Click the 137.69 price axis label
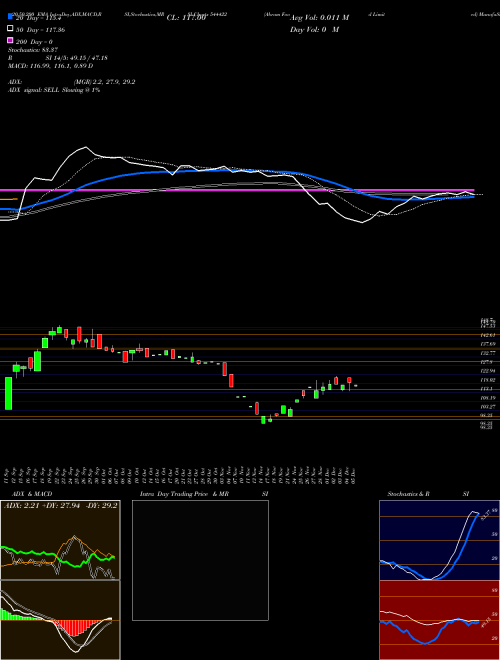 [x=490, y=344]
